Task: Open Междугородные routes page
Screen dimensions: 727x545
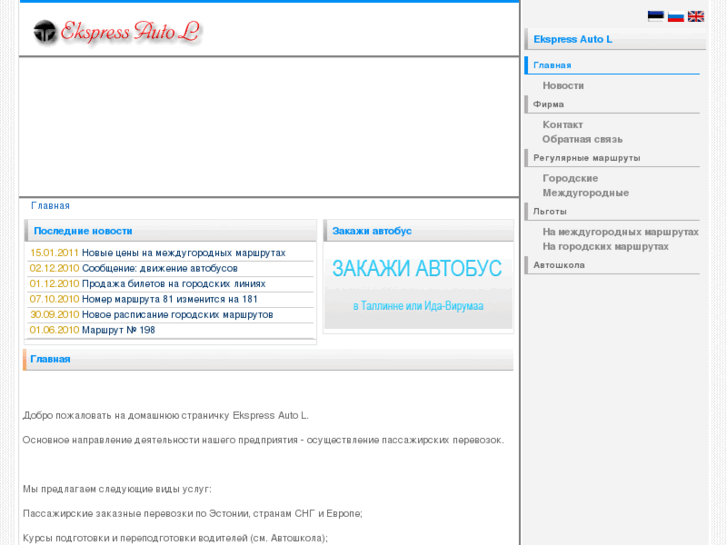Action: [x=586, y=193]
